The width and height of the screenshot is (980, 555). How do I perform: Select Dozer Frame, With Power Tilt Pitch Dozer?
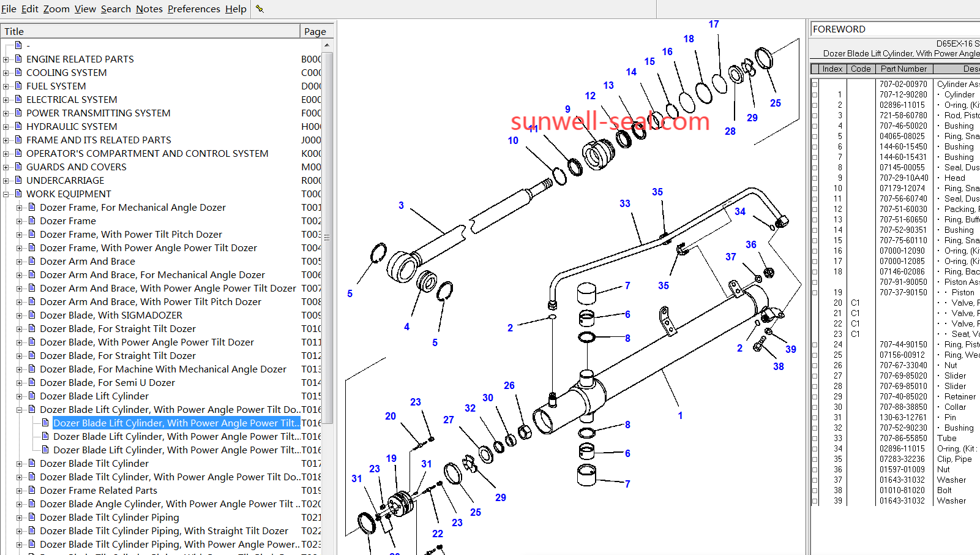coord(130,234)
